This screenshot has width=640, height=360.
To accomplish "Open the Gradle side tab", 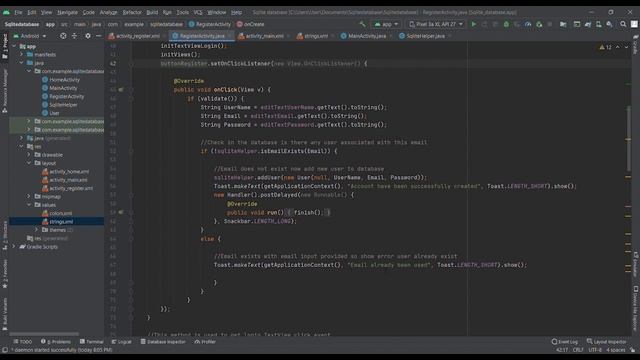I will click(x=635, y=44).
